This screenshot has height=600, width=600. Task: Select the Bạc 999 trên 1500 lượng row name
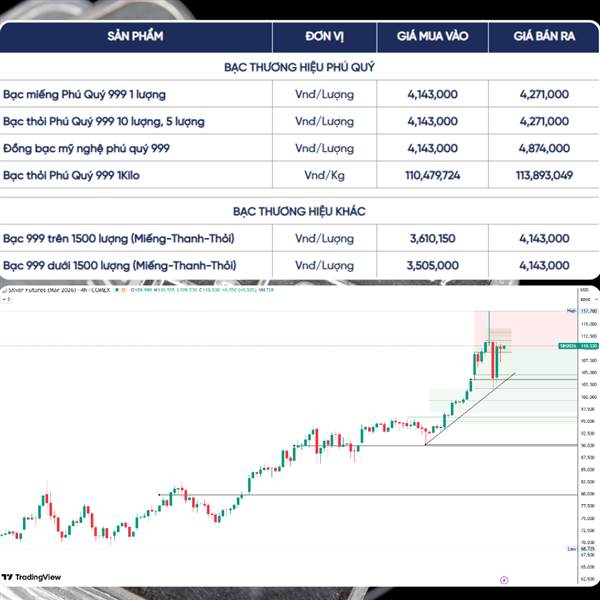[119, 238]
